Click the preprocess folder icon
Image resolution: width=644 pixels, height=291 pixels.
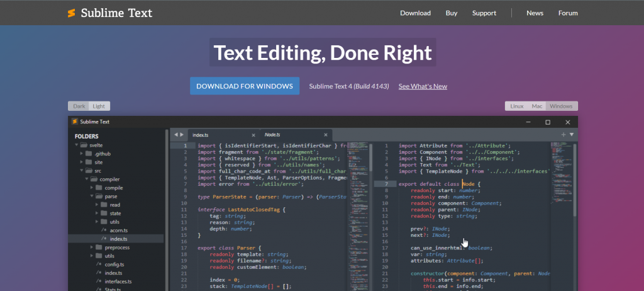99,248
